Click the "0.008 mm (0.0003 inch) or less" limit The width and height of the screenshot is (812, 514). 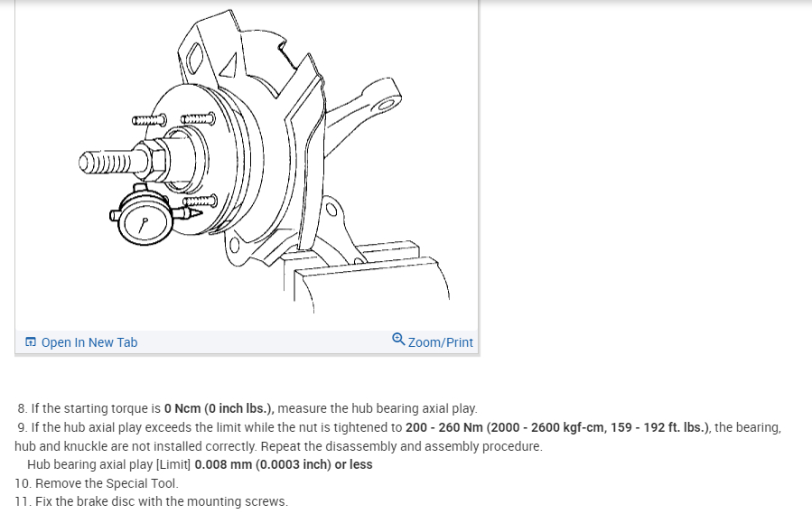284,464
